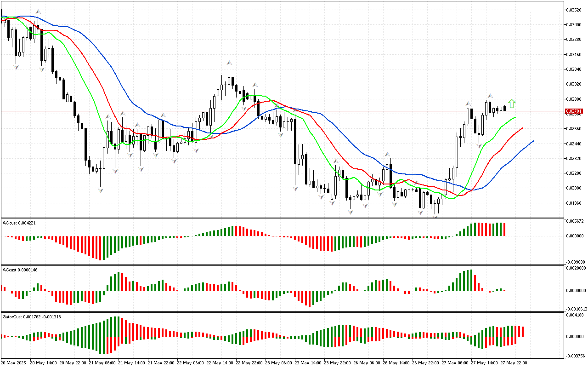The height and width of the screenshot is (368, 588).
Task: Click the -0.003756 value on the GatorCust scale
Action: 575,356
